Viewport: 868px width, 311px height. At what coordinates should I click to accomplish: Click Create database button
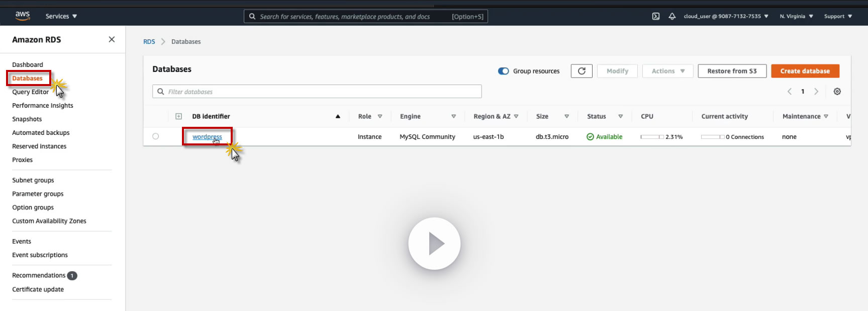[805, 71]
